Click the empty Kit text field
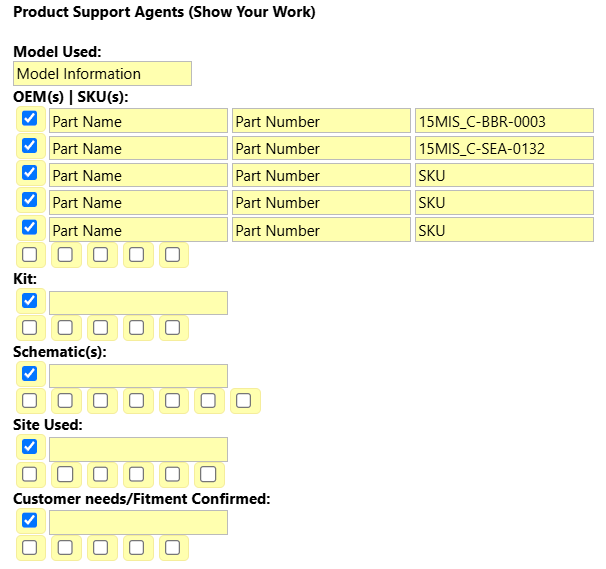The width and height of the screenshot is (606, 569). 138,303
